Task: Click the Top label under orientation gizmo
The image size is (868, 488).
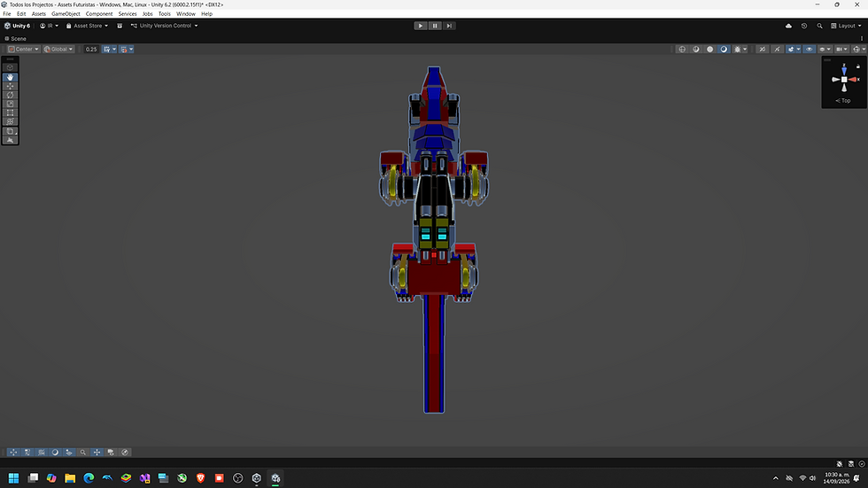Action: point(845,101)
